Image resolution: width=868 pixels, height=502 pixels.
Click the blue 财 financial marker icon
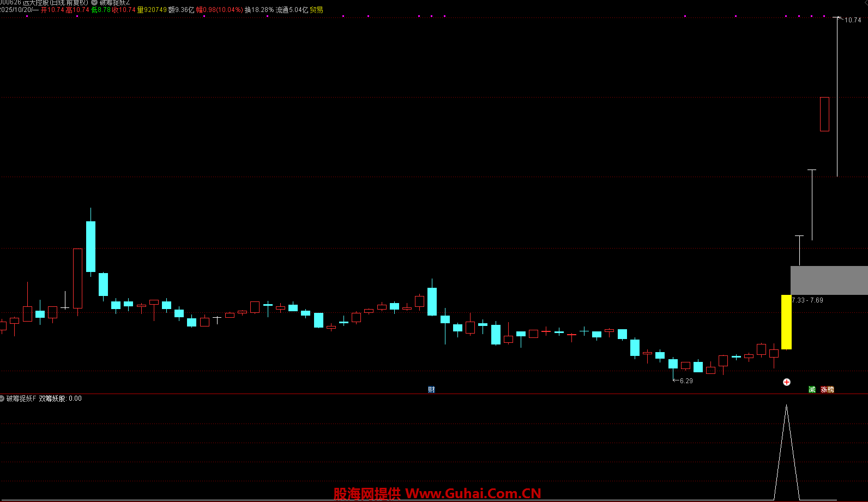[431, 389]
